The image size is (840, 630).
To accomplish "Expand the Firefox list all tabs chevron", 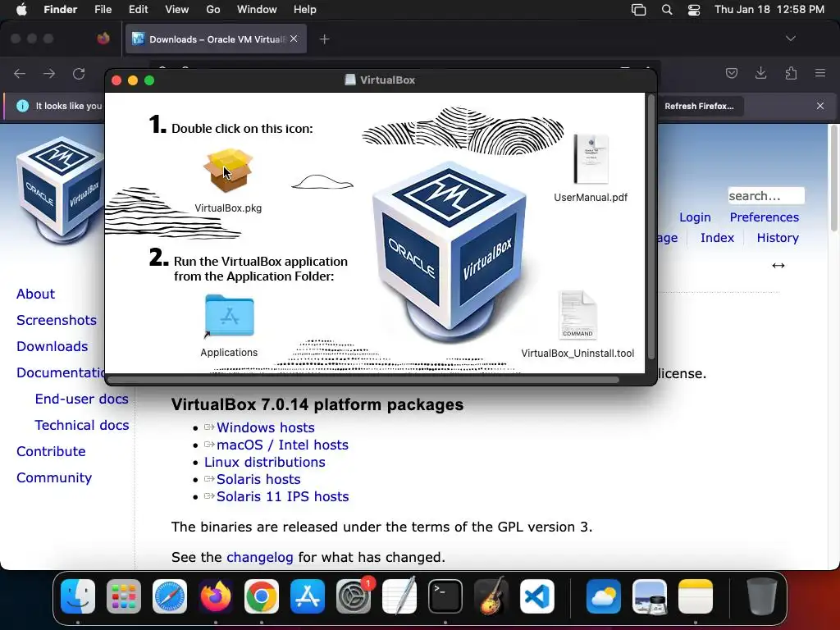I will click(791, 39).
